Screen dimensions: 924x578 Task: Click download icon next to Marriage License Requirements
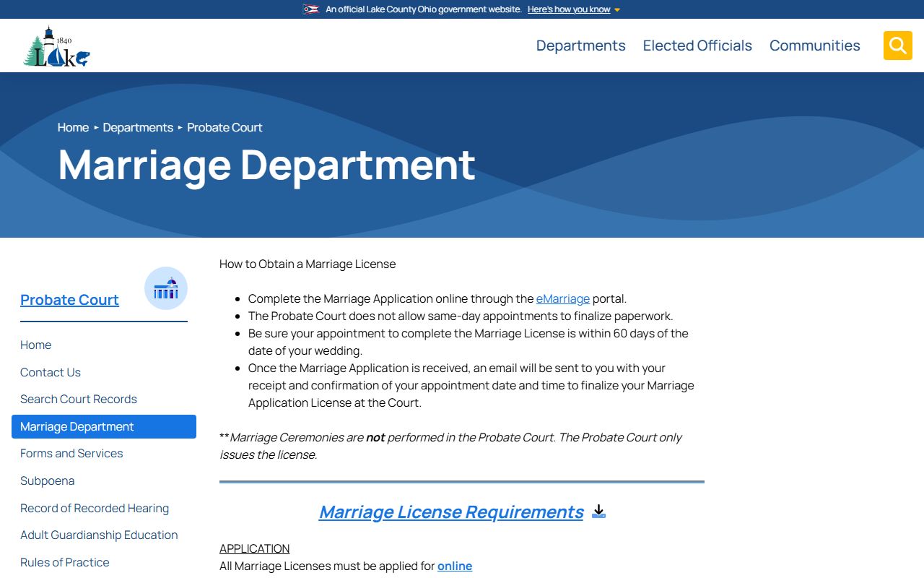[598, 512]
